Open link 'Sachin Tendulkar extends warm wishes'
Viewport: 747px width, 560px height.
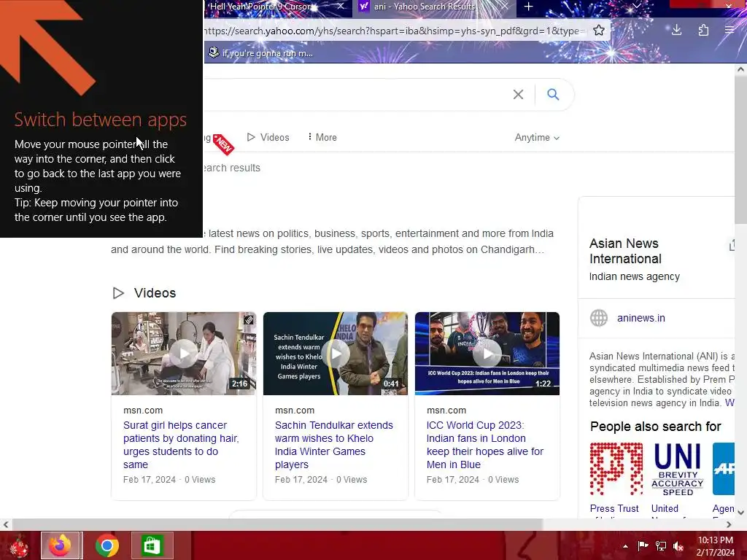pyautogui.click(x=334, y=445)
